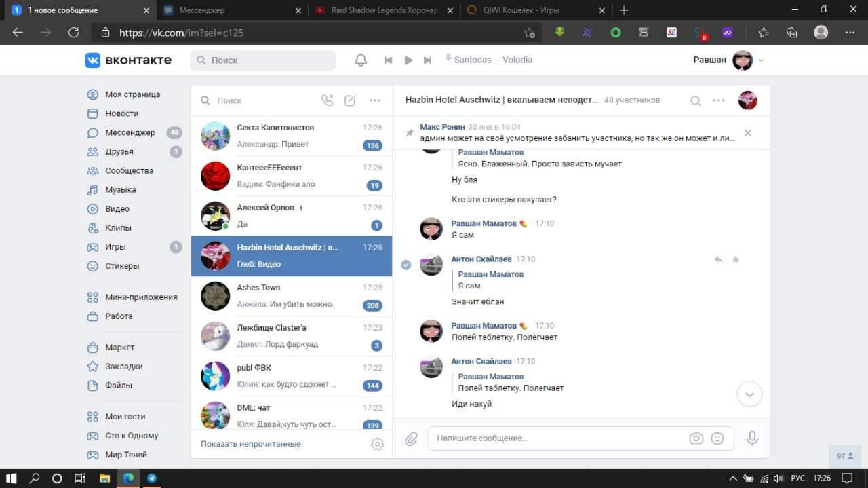Screen dimensions: 868x488
Task: Close the pinned message by Макс Ронин
Action: (748, 132)
